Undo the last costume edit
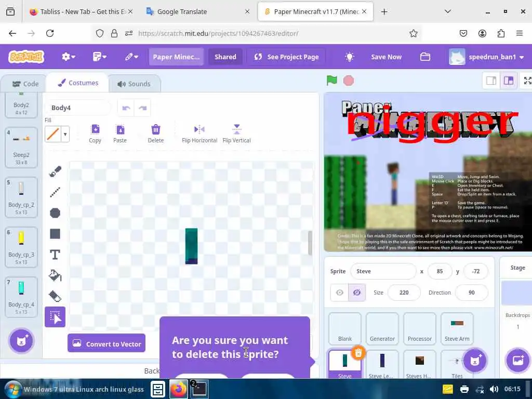 [x=126, y=108]
